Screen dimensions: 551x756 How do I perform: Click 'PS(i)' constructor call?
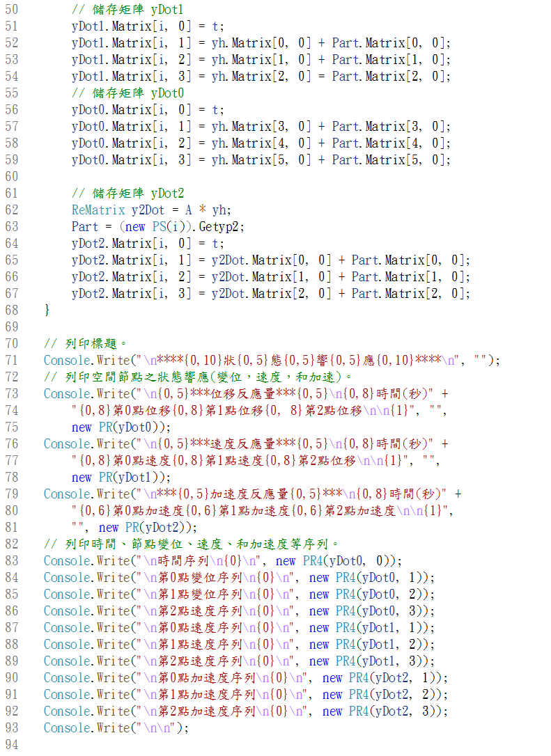169,227
